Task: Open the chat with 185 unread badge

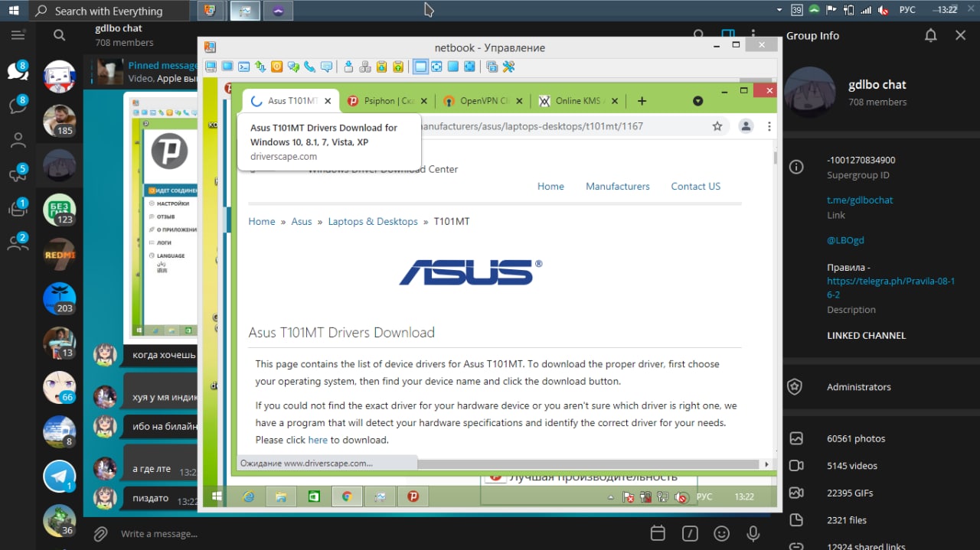Action: 59,120
